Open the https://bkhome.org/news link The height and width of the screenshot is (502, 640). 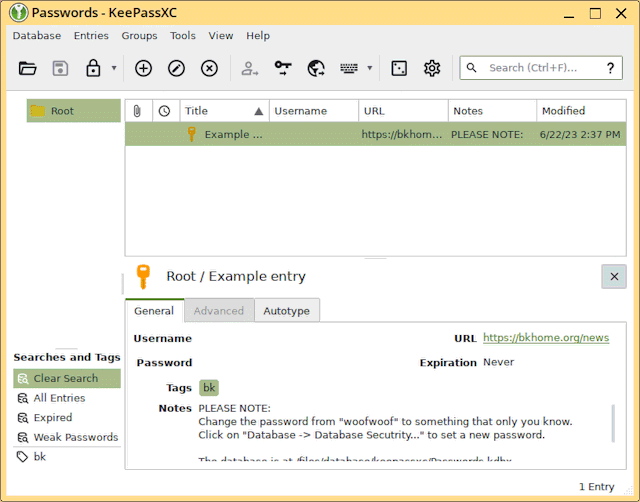coord(546,338)
